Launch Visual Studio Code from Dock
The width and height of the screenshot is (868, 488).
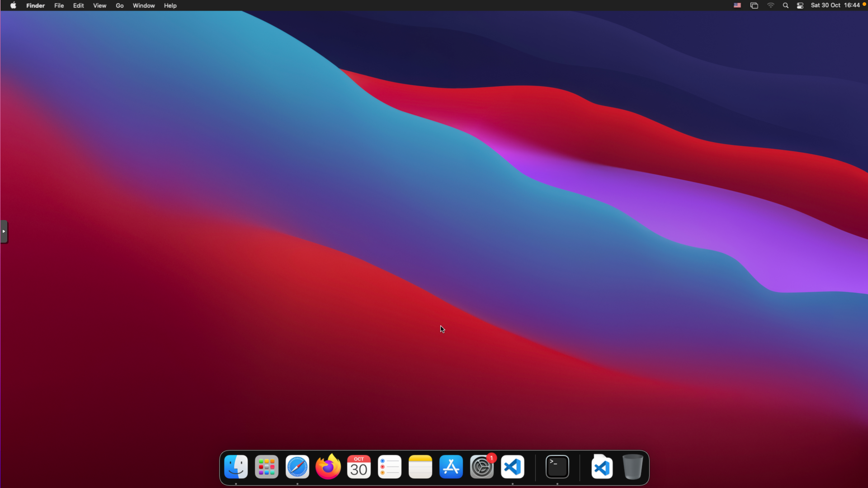[513, 467]
